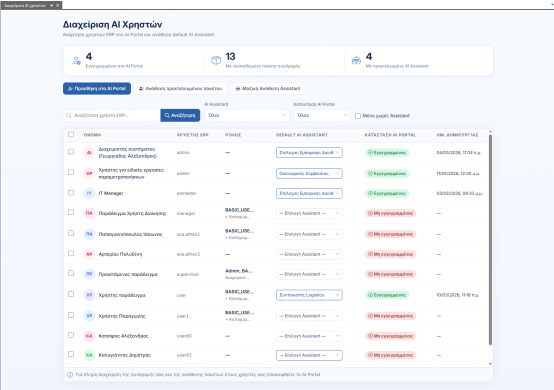Click the ΌΝΟΜΑ column header

tap(92, 135)
